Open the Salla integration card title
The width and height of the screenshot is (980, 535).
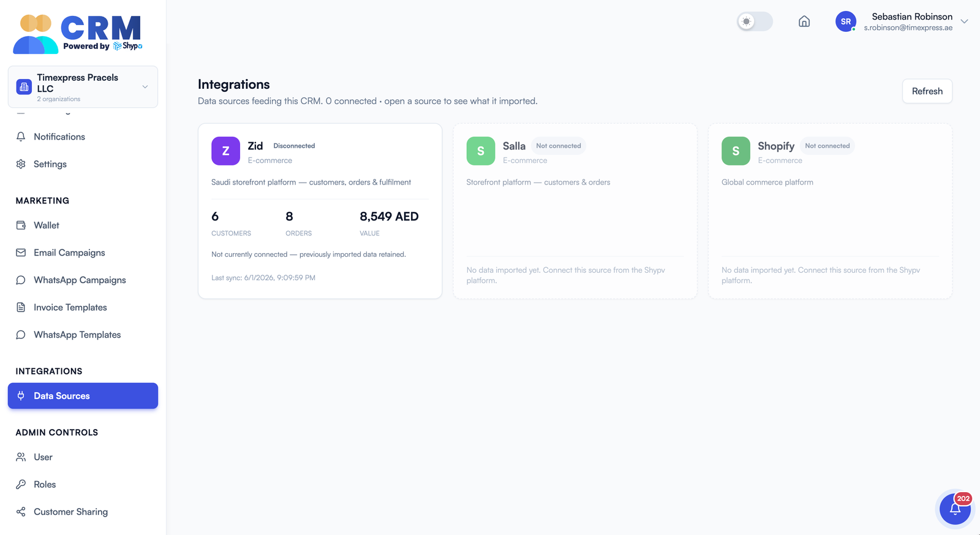point(514,146)
